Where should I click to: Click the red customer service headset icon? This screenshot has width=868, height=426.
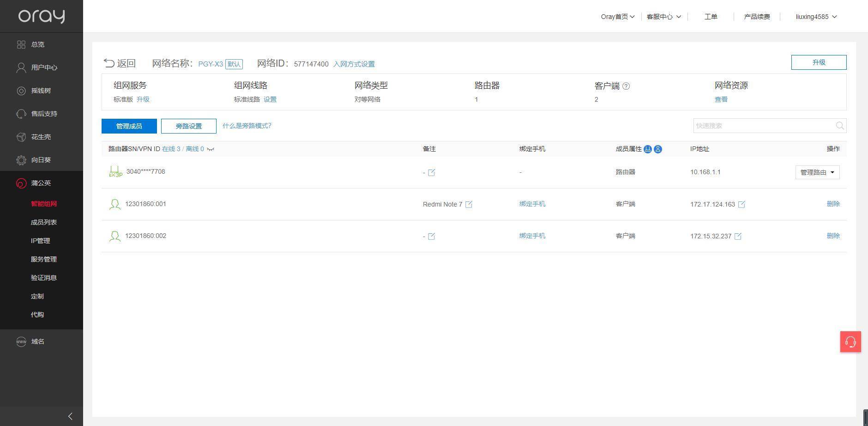(x=850, y=342)
